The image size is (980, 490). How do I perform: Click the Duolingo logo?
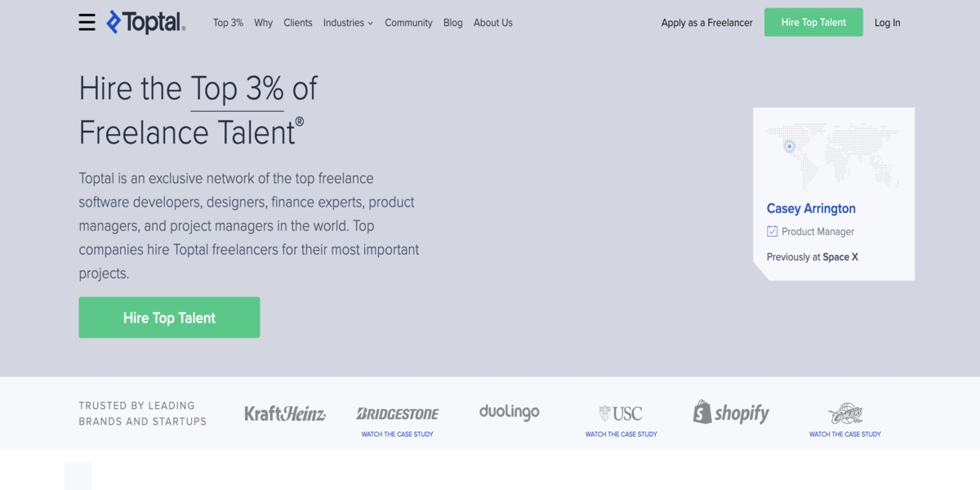(510, 412)
